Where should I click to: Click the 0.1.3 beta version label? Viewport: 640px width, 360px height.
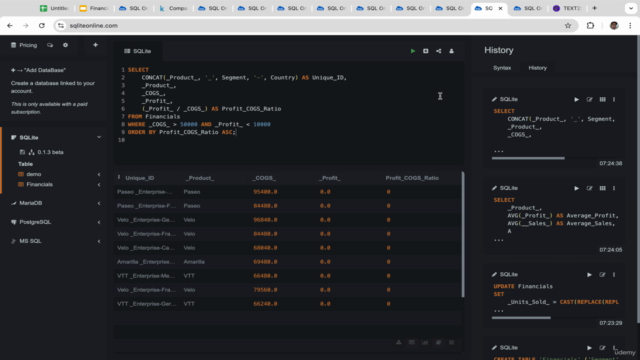pos(50,152)
